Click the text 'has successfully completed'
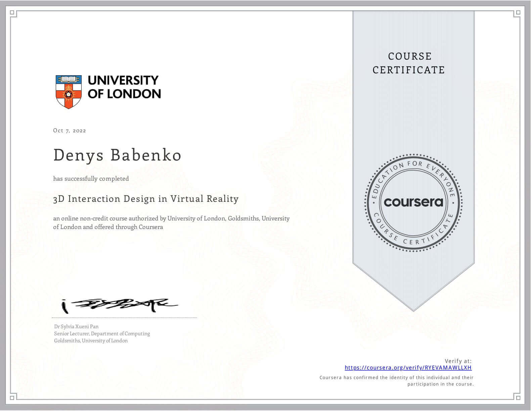This screenshot has height=411, width=532. (91, 179)
